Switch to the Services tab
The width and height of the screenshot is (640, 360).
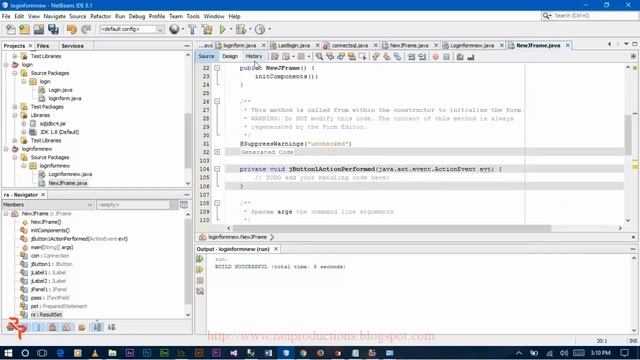click(x=73, y=46)
